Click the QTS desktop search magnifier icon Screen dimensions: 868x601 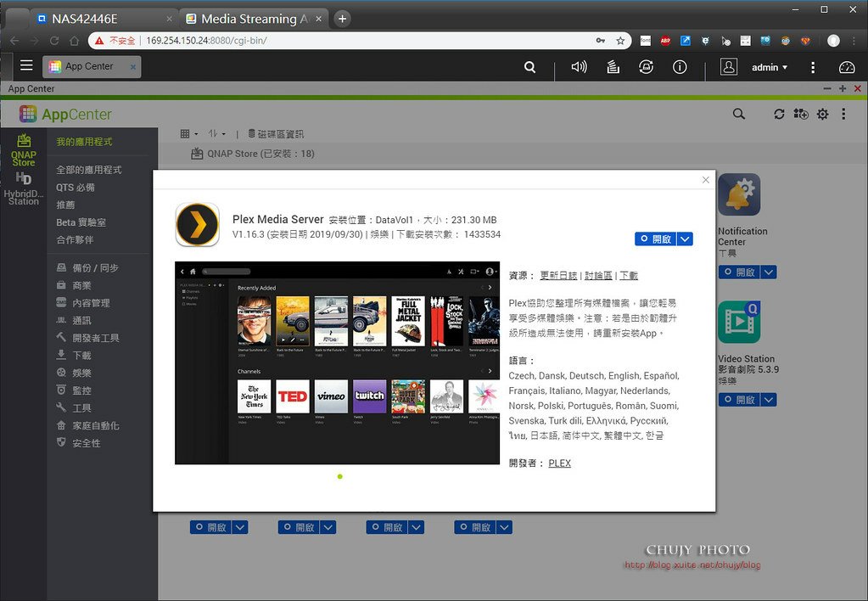(529, 67)
